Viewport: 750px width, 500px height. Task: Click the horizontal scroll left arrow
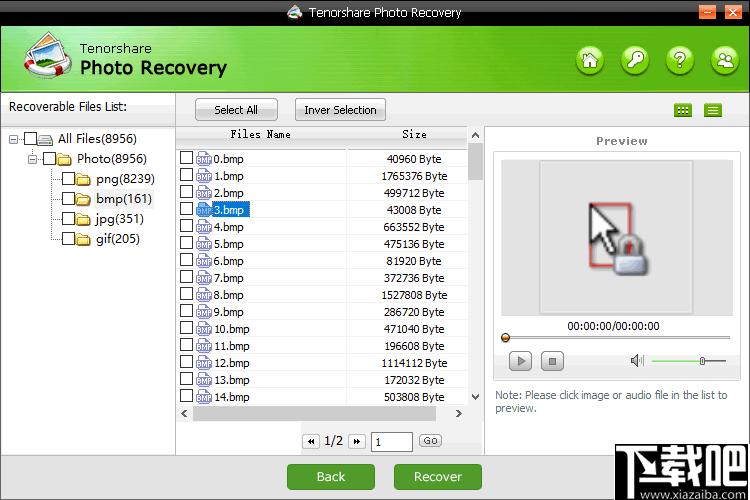click(x=185, y=413)
